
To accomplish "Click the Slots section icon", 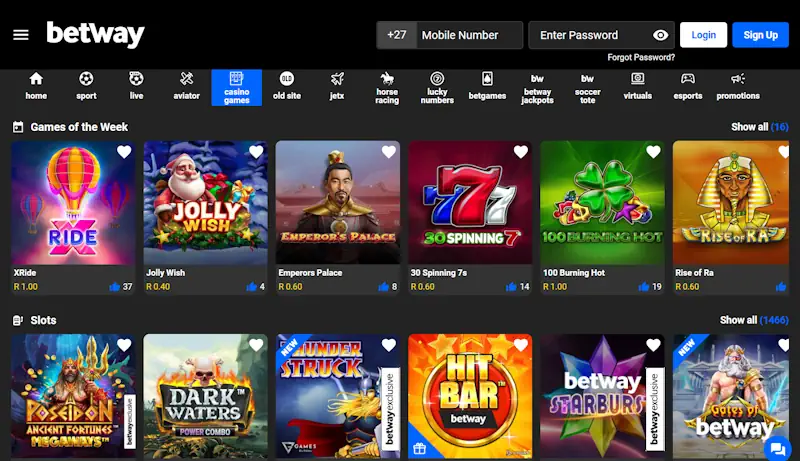I will point(18,320).
